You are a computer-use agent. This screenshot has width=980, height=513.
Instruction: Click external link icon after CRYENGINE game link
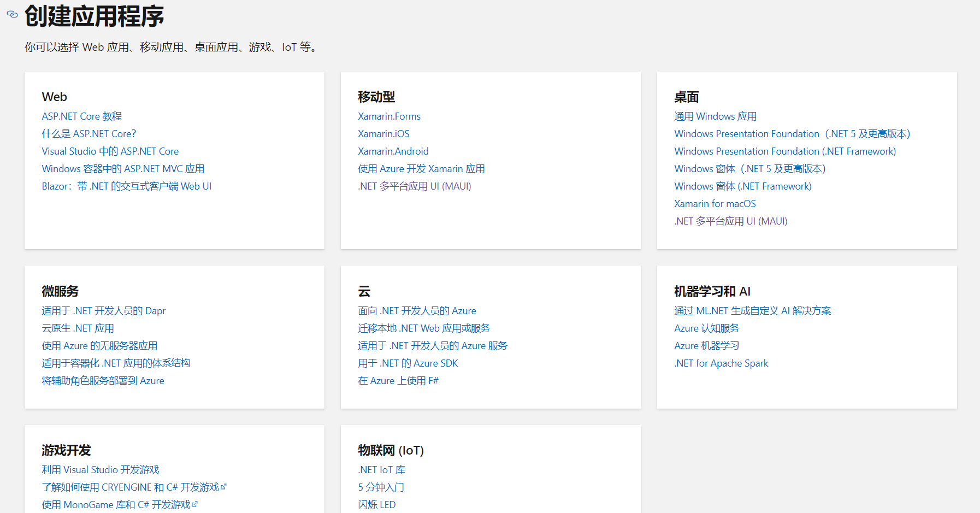click(x=223, y=487)
